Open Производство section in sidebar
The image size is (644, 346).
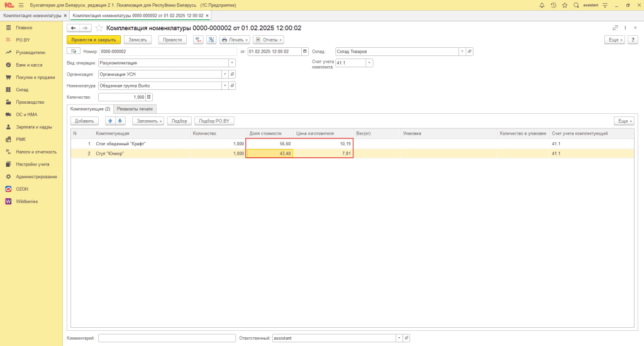point(30,102)
